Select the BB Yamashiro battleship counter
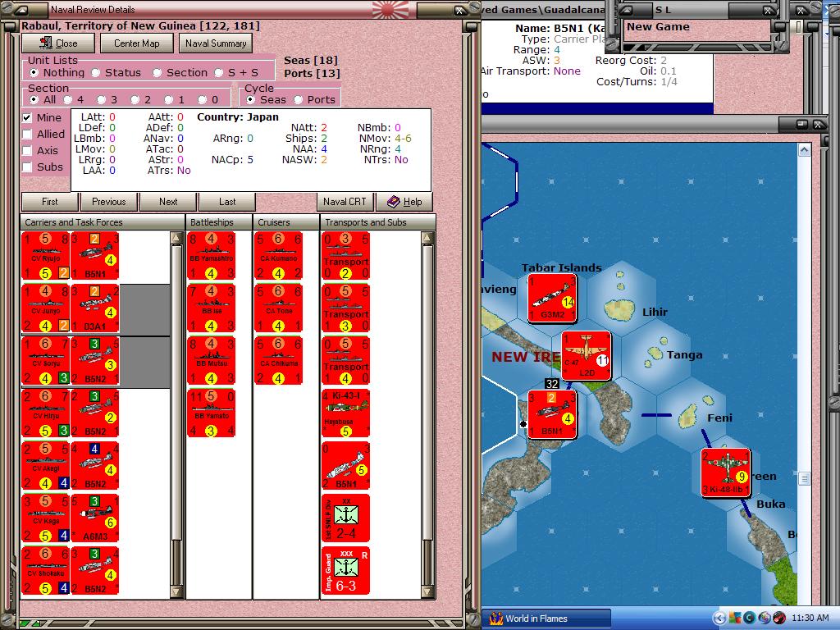This screenshot has width=840, height=630. 212,256
